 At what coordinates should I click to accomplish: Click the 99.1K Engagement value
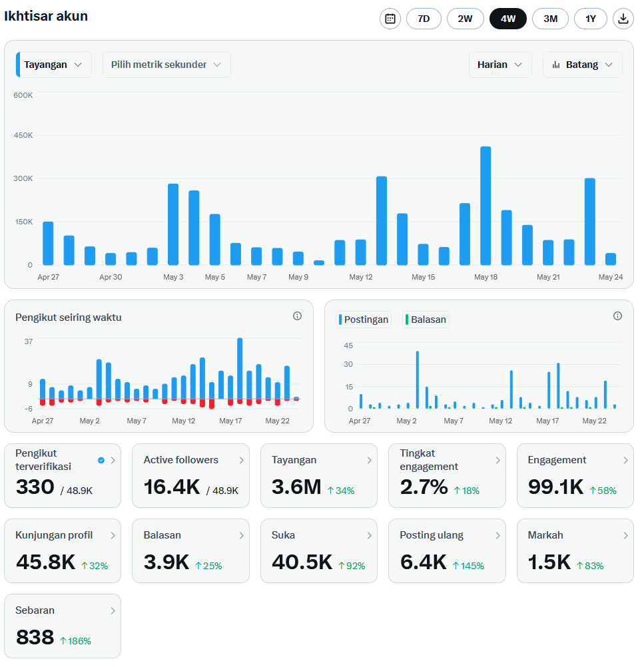coord(556,487)
